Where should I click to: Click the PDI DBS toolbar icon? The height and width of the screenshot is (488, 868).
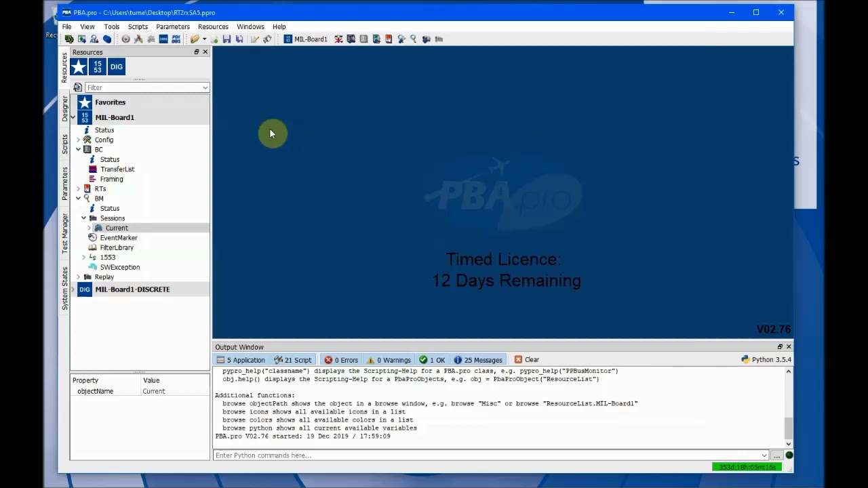coord(176,39)
